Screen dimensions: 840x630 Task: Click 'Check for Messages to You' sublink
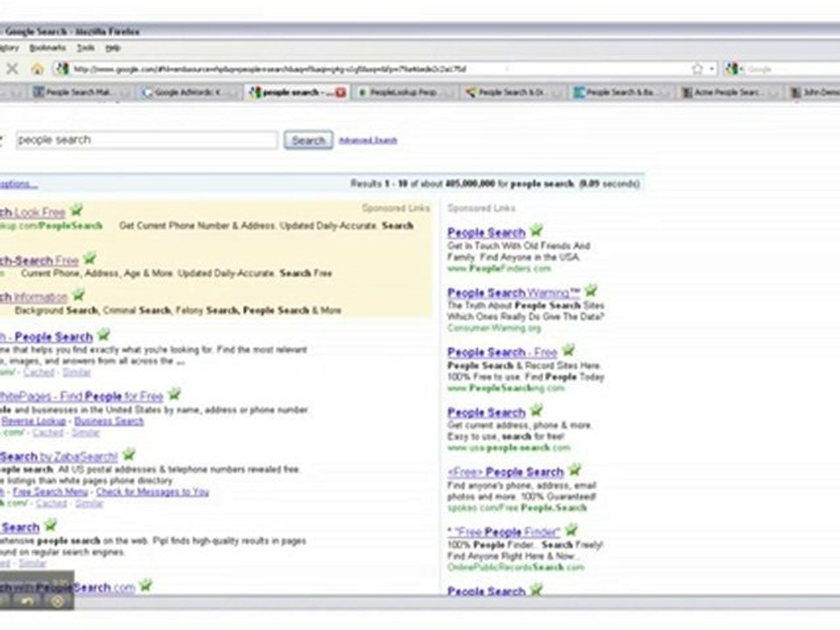click(x=152, y=492)
